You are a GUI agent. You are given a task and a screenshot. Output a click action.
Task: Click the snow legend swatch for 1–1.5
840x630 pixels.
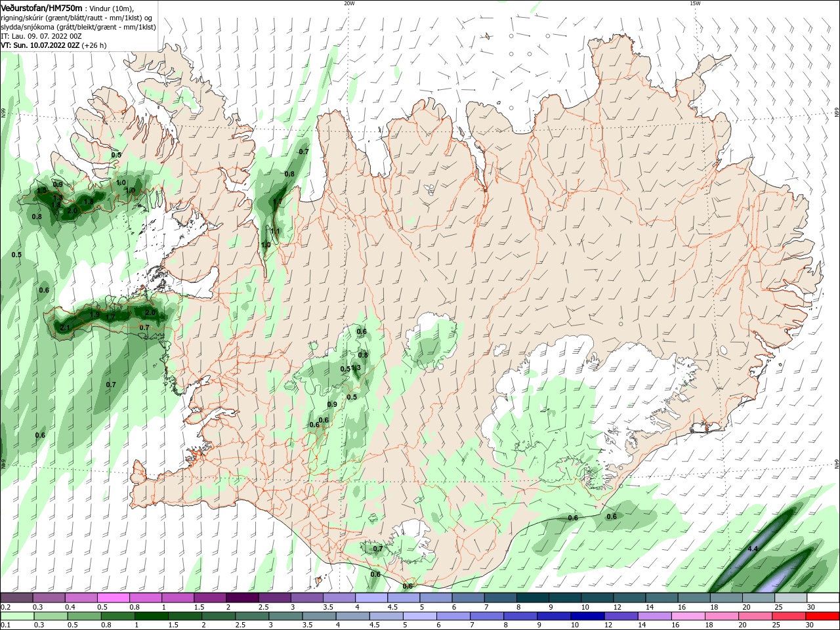[x=178, y=598]
